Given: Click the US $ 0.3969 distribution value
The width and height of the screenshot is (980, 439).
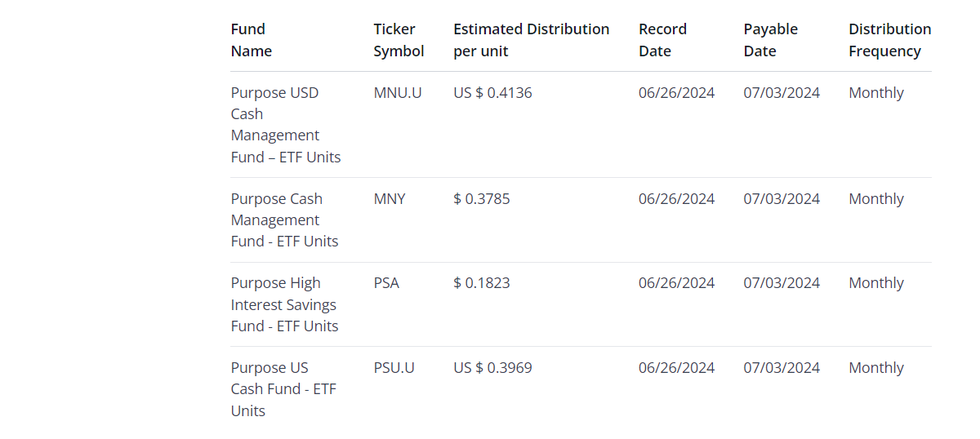Looking at the screenshot, I should [x=492, y=368].
